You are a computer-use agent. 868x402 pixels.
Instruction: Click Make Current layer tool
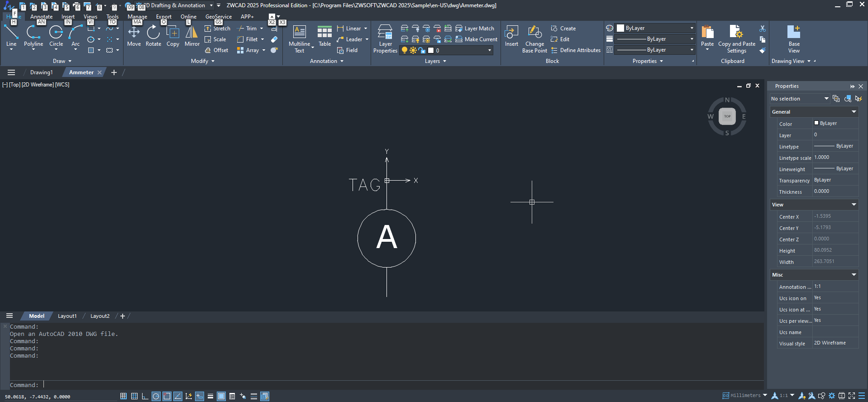(476, 39)
